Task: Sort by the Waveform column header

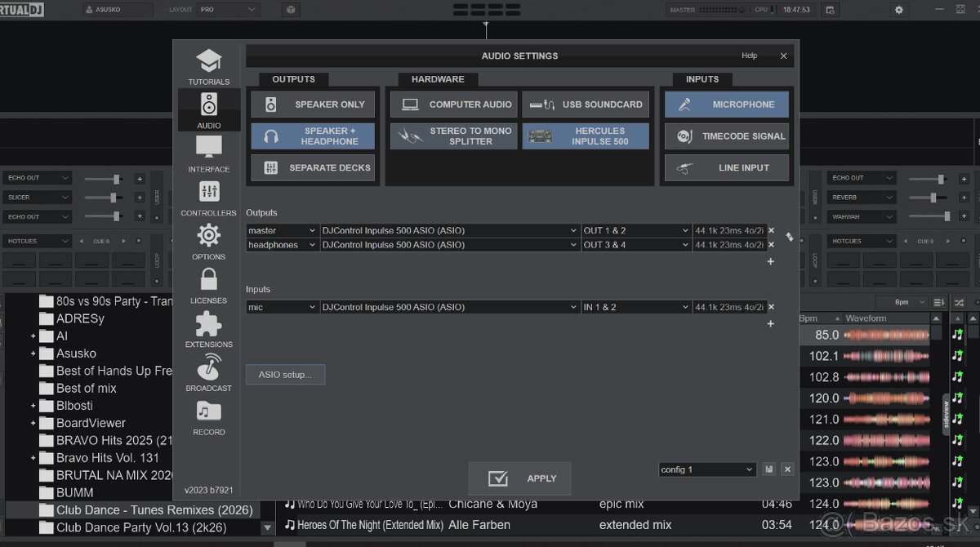Action: click(x=866, y=318)
